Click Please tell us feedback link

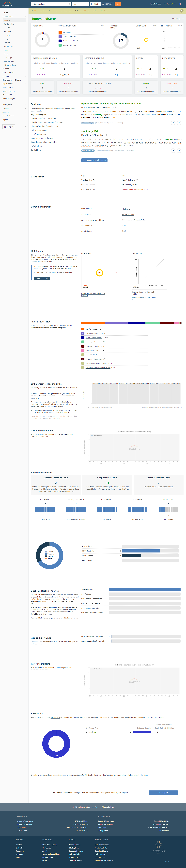click(x=108, y=807)
